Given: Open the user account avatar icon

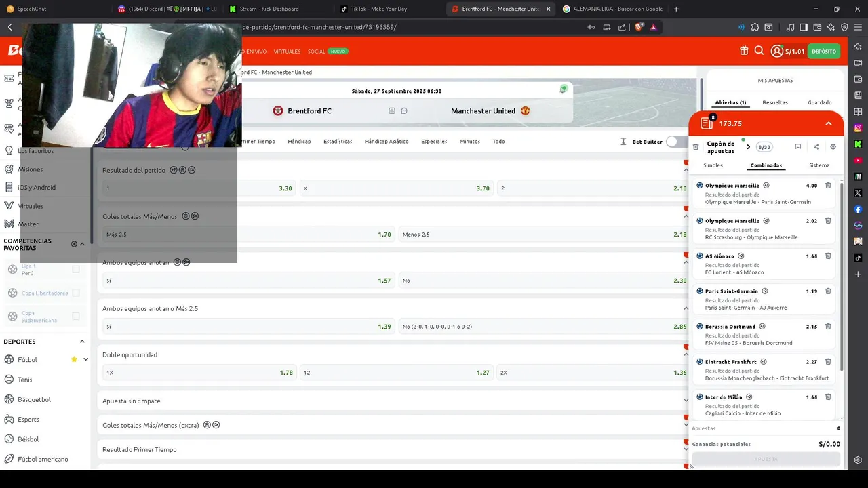Looking at the screenshot, I should [776, 52].
